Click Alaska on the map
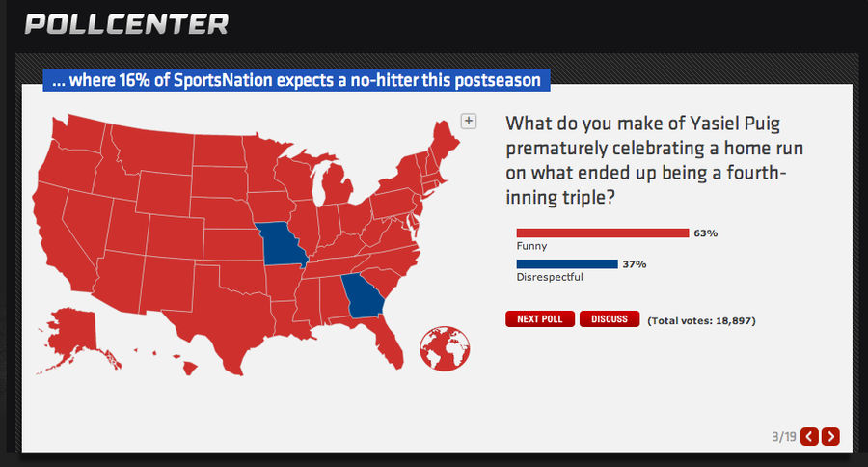Screen dimensions: 868x467 72,338
